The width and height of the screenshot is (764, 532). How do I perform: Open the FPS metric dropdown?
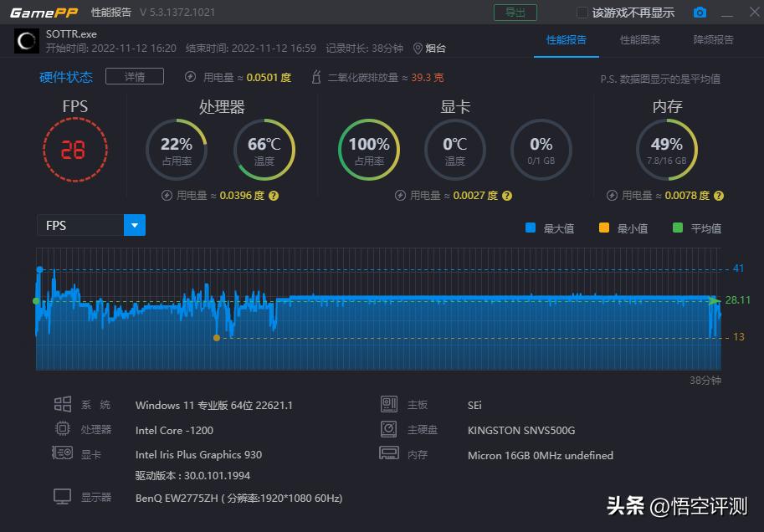tap(134, 225)
